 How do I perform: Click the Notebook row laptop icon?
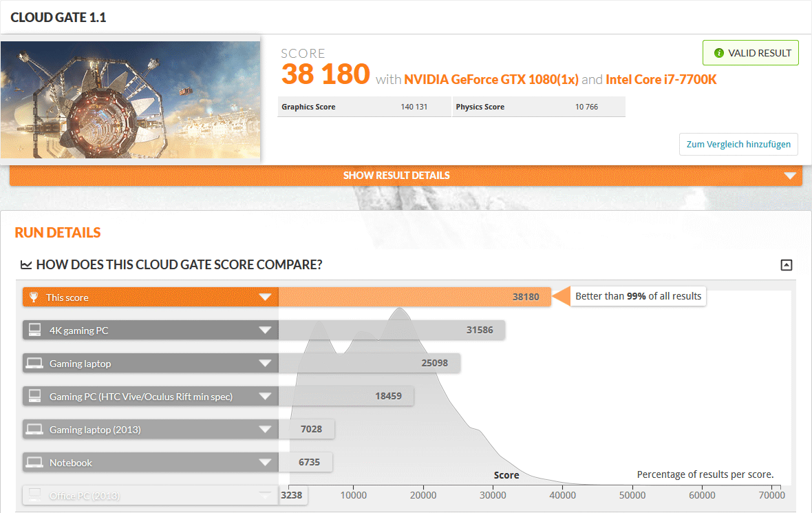pos(33,463)
